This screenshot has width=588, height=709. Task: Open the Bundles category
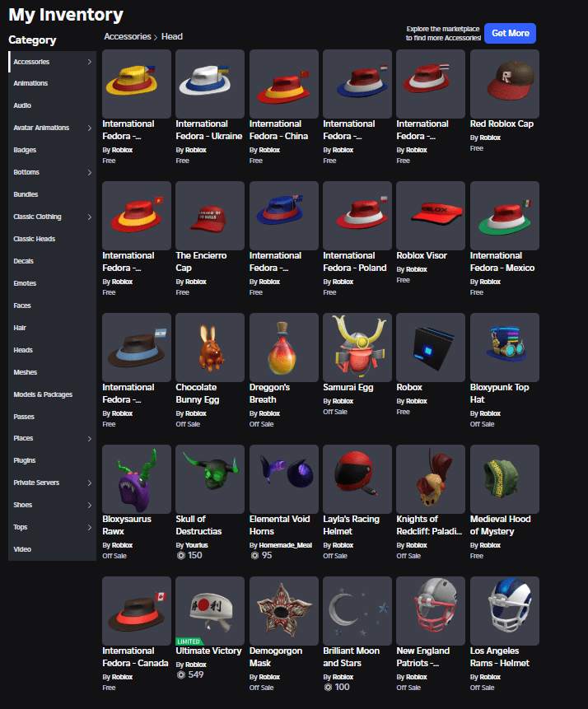[52, 194]
